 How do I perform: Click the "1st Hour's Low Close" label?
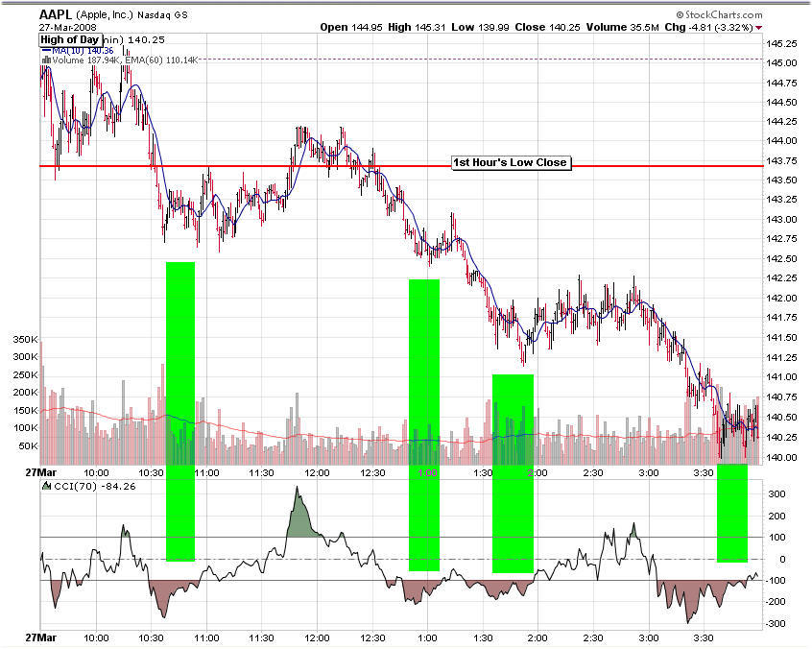511,162
